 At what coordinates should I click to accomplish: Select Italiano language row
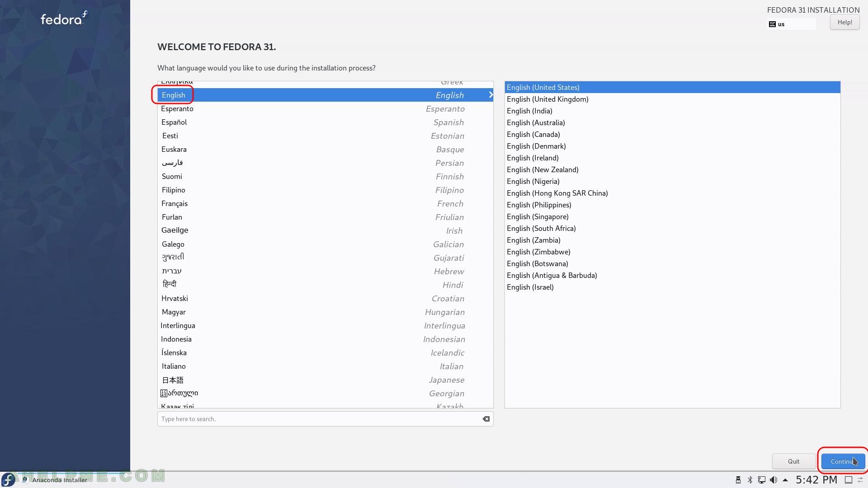pyautogui.click(x=325, y=366)
